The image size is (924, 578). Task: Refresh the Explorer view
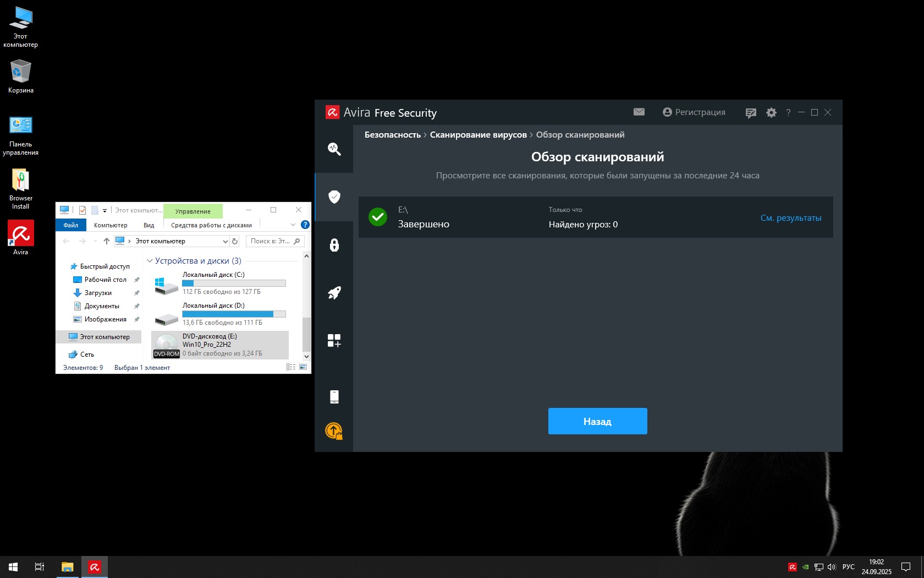235,241
